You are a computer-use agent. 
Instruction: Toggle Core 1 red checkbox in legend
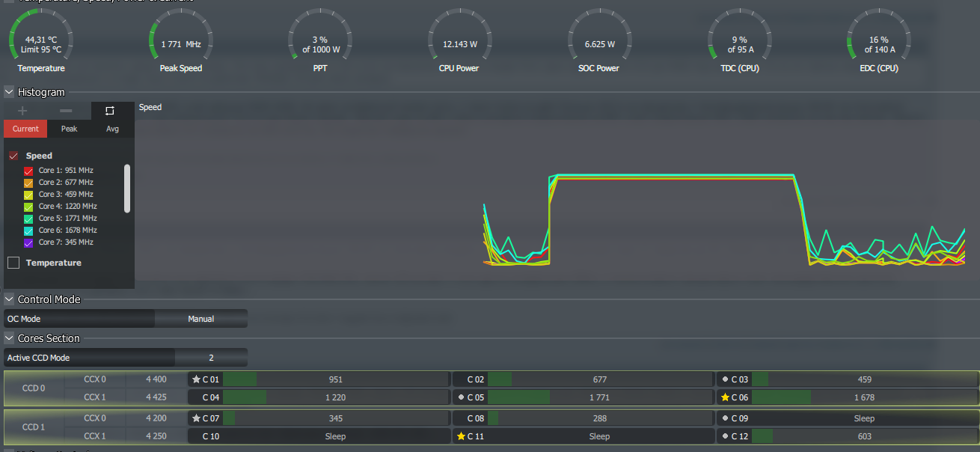click(x=29, y=171)
